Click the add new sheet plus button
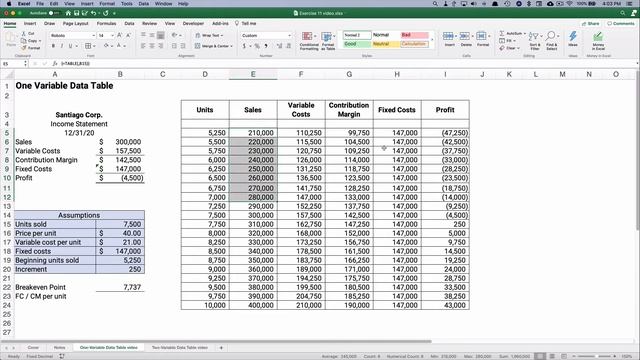The image size is (640, 360). click(221, 348)
